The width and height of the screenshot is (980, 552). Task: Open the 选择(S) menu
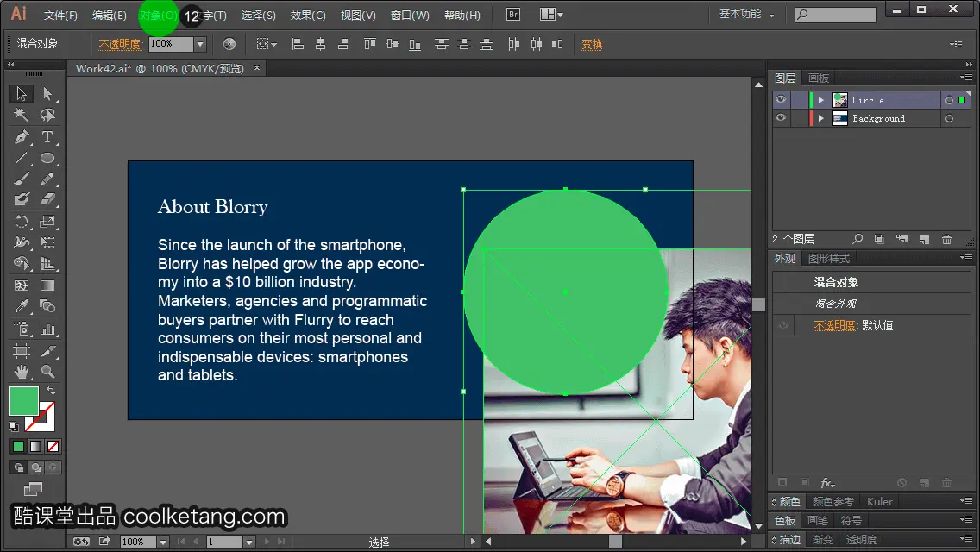(258, 15)
